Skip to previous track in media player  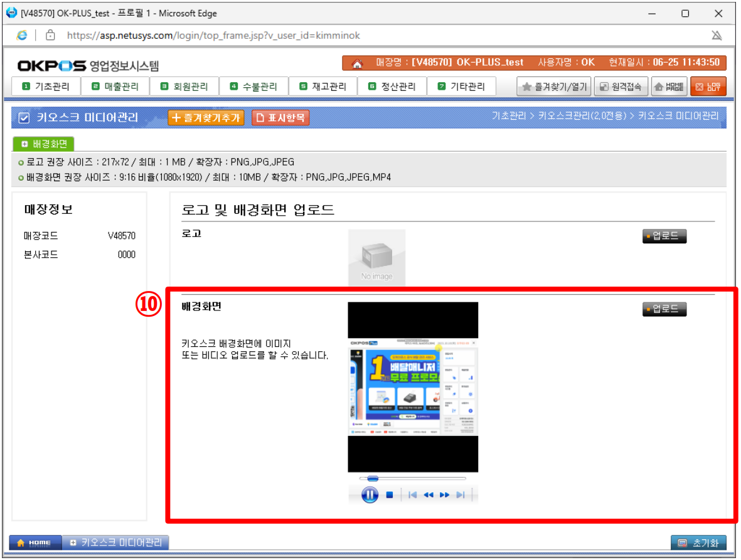412,495
